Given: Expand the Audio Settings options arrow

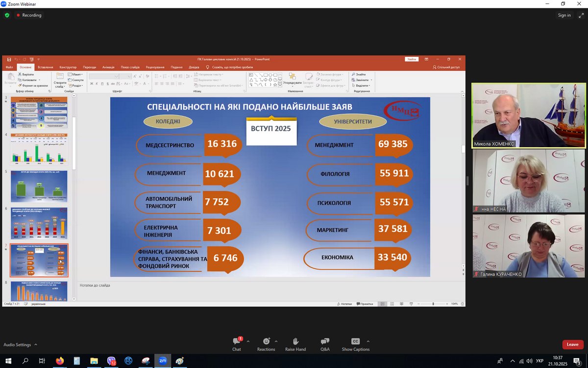Looking at the screenshot, I should point(36,345).
